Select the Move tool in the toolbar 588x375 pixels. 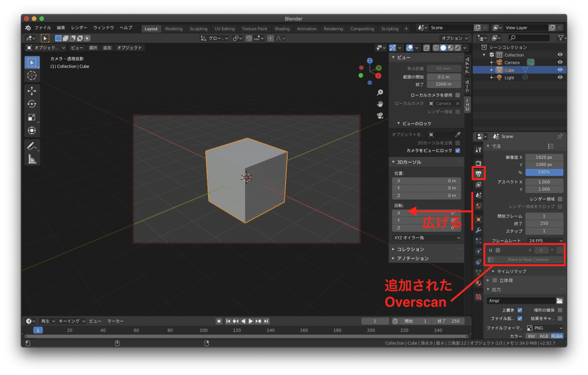pyautogui.click(x=32, y=91)
